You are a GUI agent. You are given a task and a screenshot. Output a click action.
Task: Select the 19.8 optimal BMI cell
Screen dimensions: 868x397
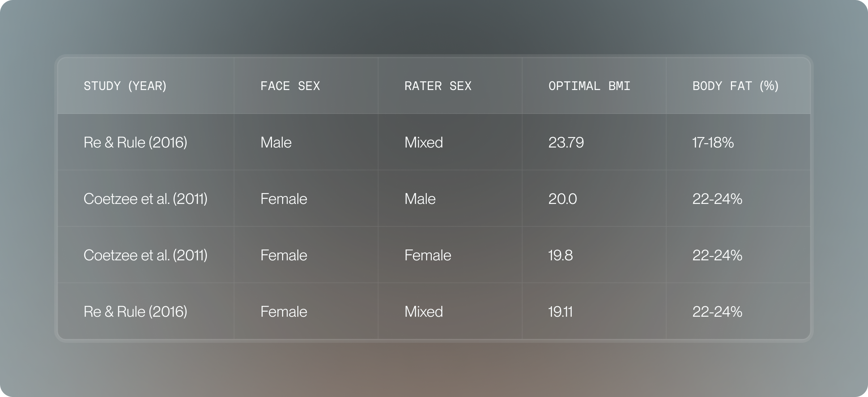[560, 255]
